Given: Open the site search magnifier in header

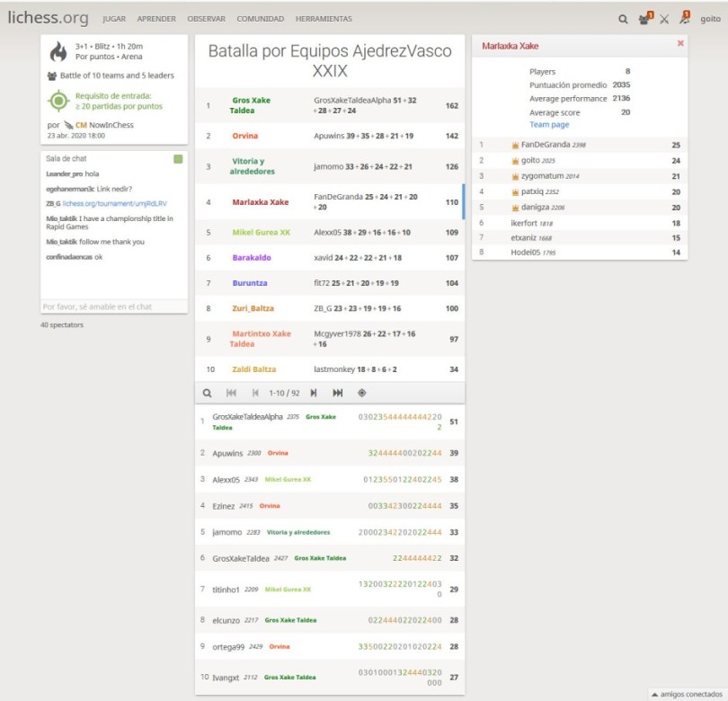Looking at the screenshot, I should click(x=623, y=19).
